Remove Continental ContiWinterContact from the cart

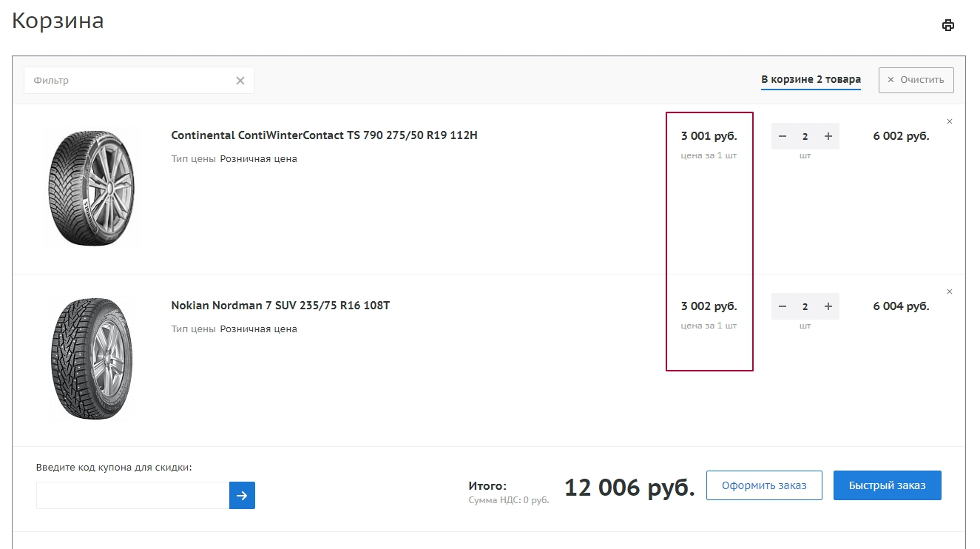click(950, 121)
